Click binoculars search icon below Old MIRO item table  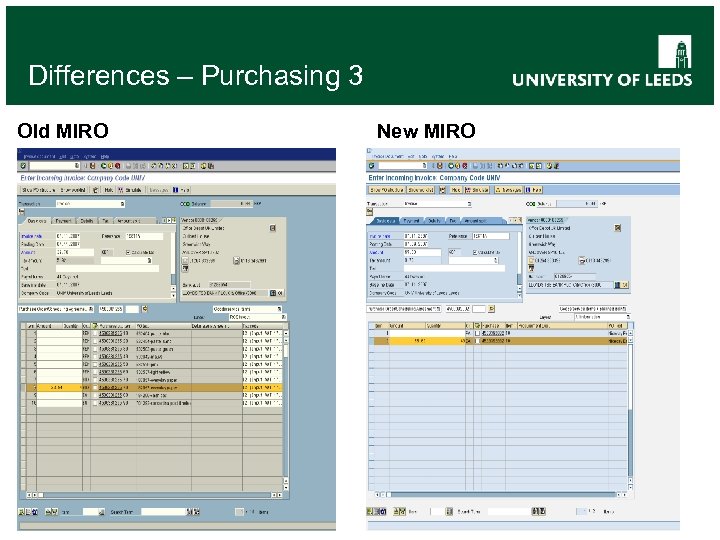click(x=190, y=512)
